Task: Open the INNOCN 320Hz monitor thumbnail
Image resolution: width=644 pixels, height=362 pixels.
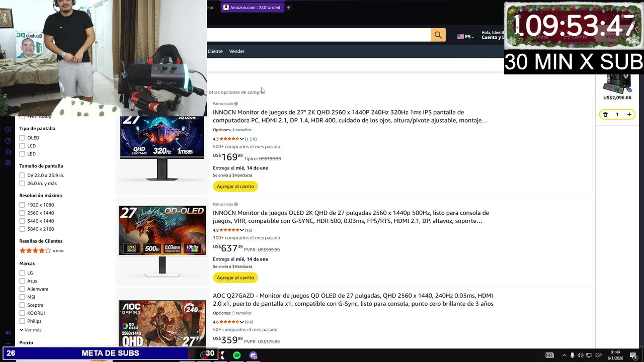Action: [162, 148]
